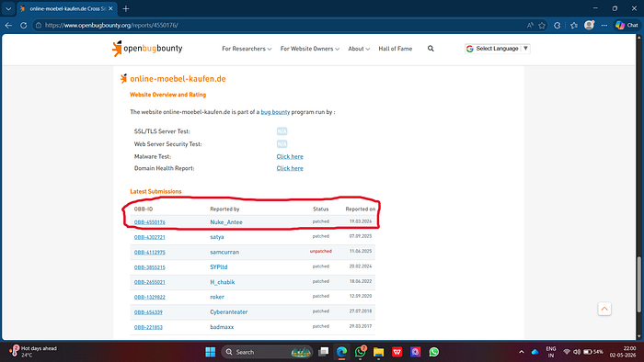This screenshot has height=362, width=644.
Task: Click the openbugbounty logo
Action: pos(147,49)
